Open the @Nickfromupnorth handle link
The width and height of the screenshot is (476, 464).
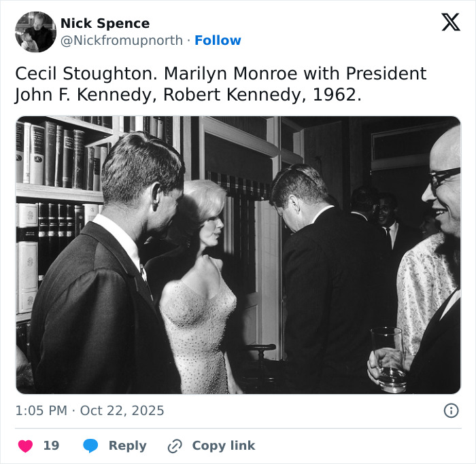click(x=122, y=40)
